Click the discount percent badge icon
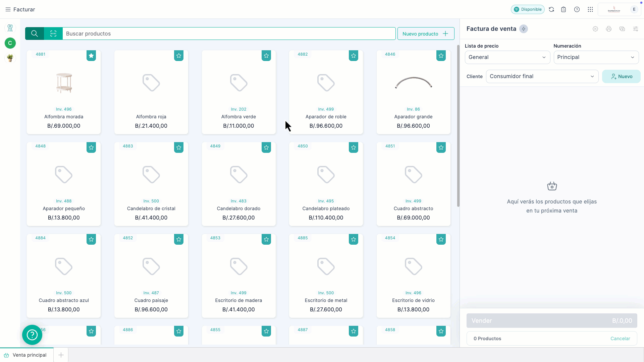The image size is (644, 362). pos(595,29)
